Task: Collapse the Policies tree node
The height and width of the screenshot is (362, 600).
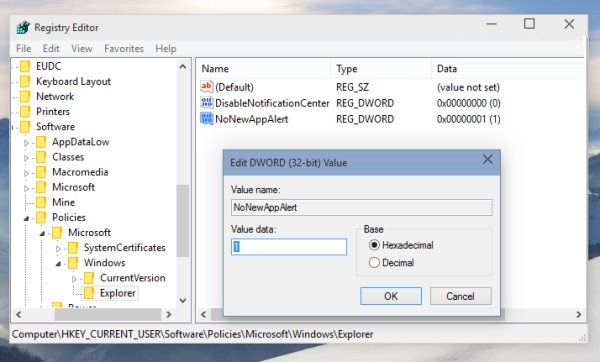Action: [26, 218]
